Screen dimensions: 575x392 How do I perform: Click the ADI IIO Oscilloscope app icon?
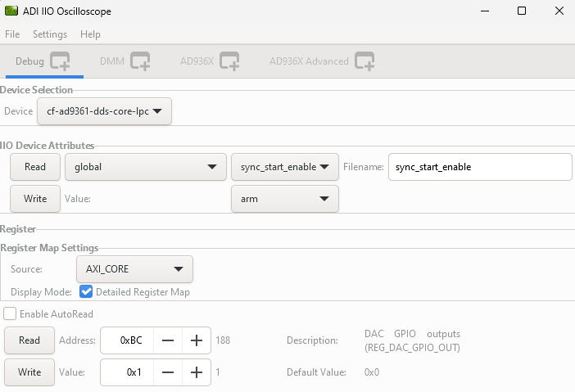click(11, 11)
